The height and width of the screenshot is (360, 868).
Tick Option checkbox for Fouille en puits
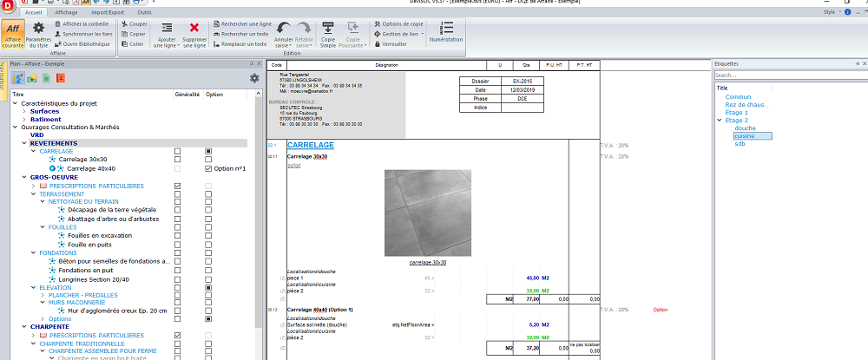click(x=208, y=244)
